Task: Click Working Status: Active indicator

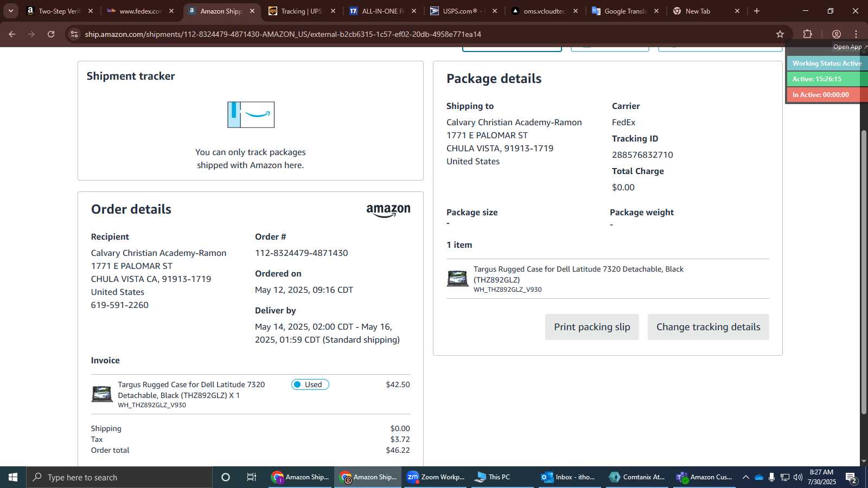Action: [x=827, y=63]
